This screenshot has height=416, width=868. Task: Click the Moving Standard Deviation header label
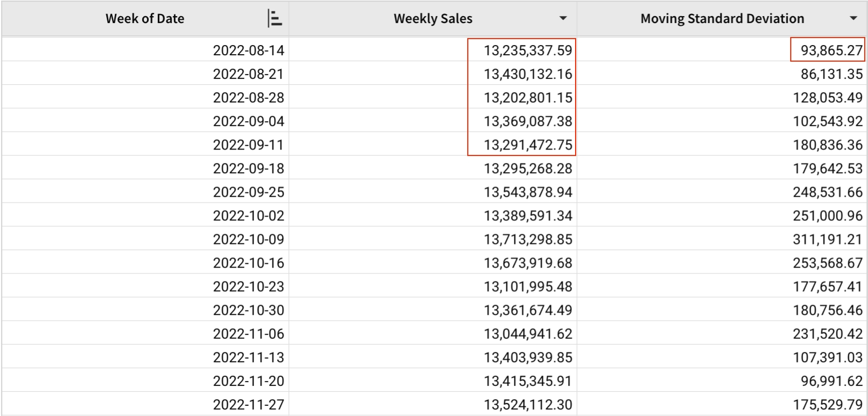pyautogui.click(x=722, y=19)
